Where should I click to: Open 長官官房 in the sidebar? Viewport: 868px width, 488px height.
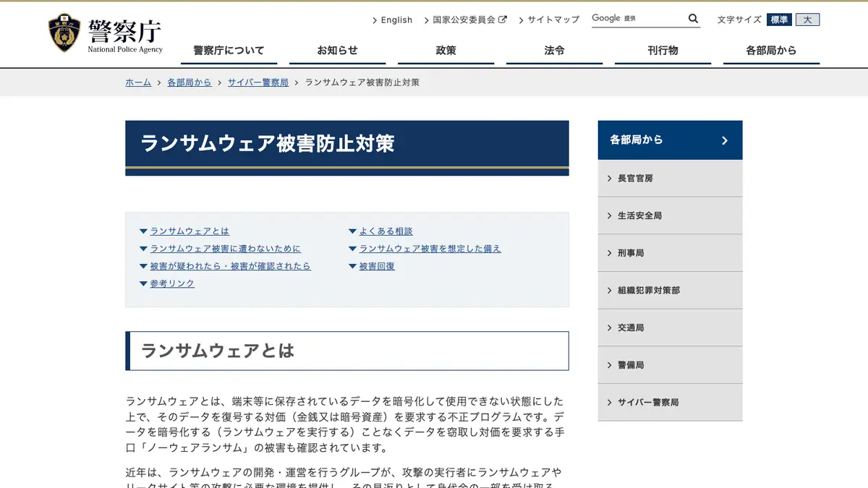(670, 178)
